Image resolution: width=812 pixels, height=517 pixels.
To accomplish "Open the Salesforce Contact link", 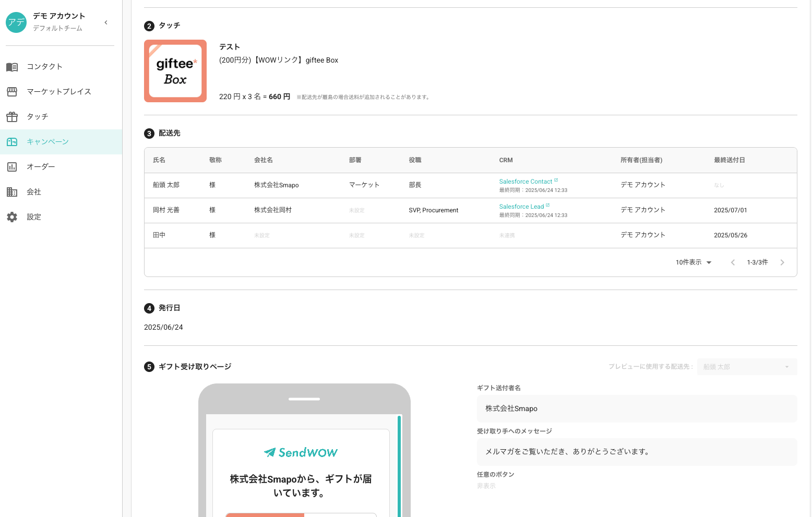I will (x=526, y=182).
